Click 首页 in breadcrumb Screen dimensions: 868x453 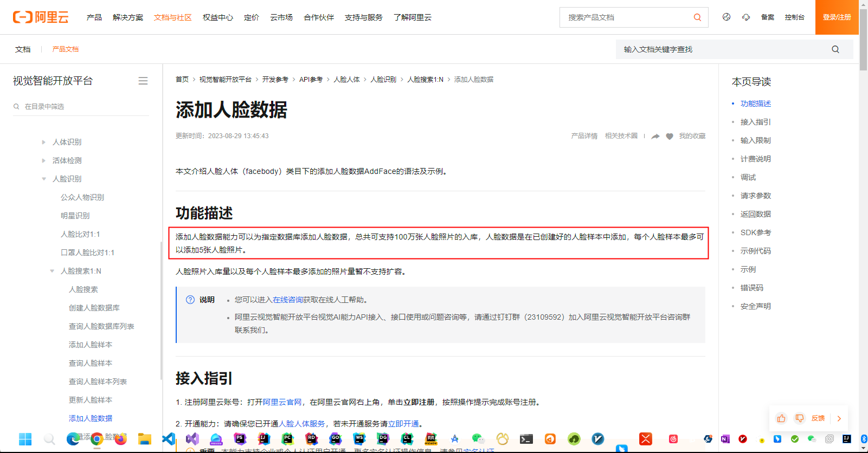click(x=182, y=80)
